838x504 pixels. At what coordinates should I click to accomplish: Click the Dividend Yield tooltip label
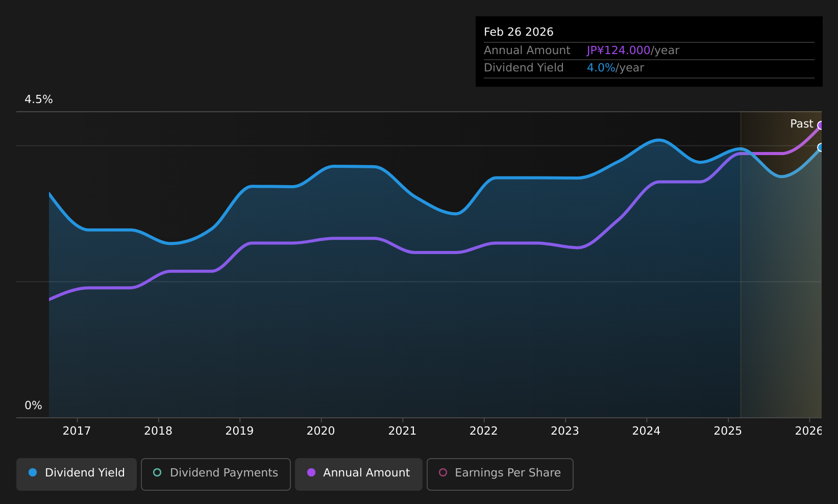tap(524, 68)
